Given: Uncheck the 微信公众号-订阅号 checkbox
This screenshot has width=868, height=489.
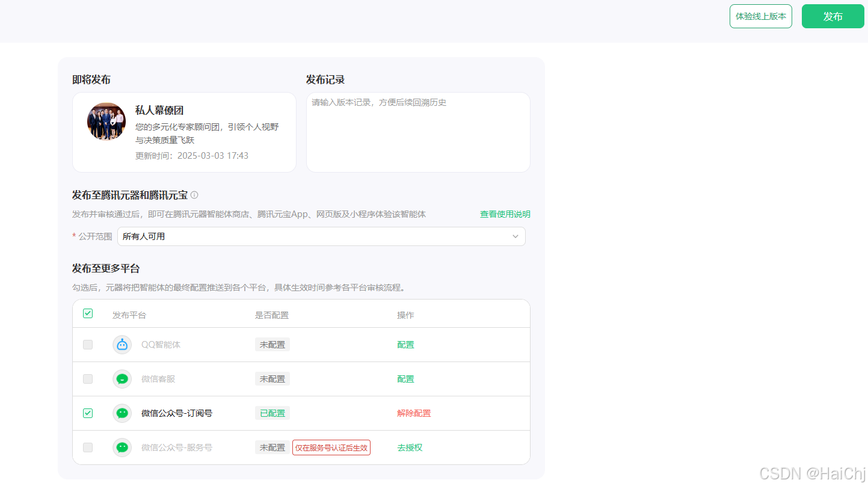Looking at the screenshot, I should [x=88, y=413].
